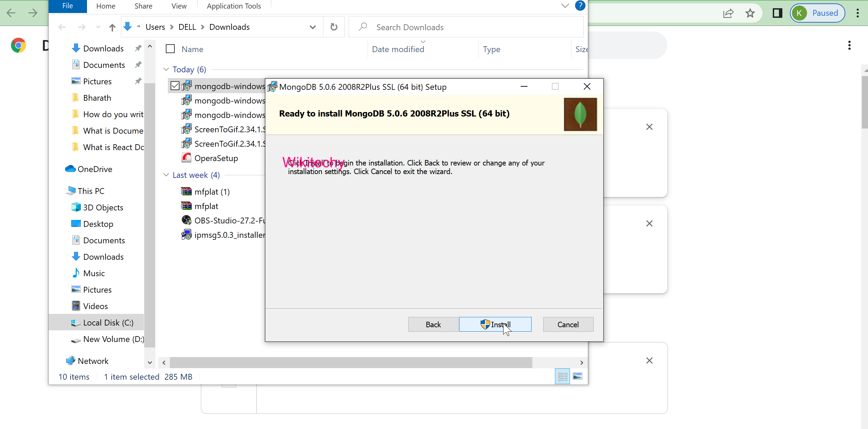Viewport: 868px width, 429px height.
Task: Select the View tab in File Explorer
Action: pyautogui.click(x=179, y=5)
